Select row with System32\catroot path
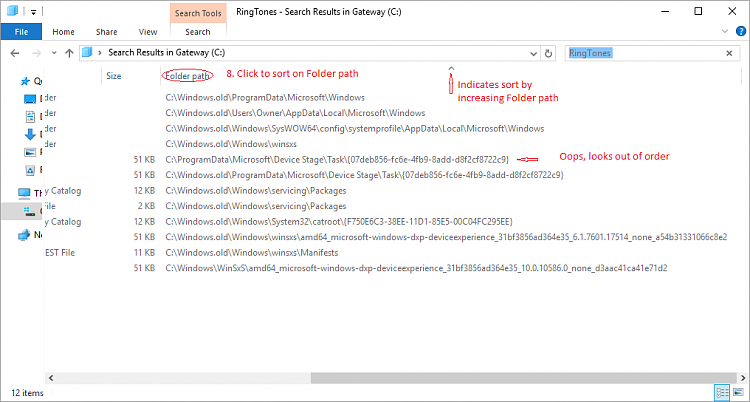 [390, 222]
